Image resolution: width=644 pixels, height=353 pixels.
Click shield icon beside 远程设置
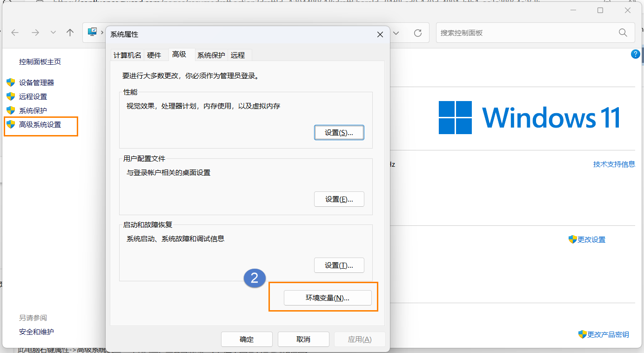click(11, 96)
